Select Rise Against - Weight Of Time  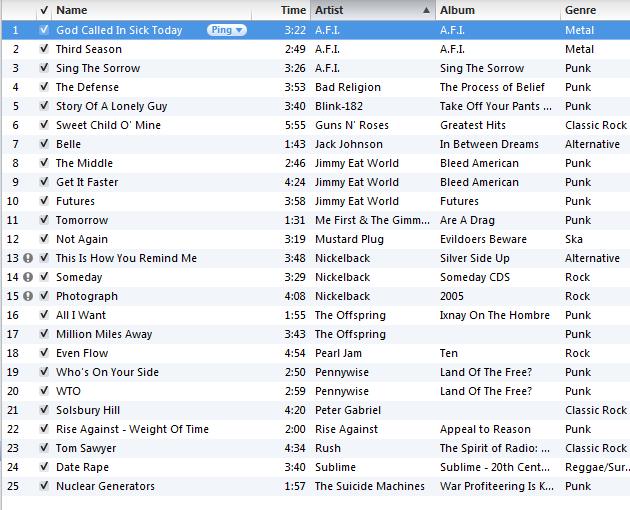132,429
